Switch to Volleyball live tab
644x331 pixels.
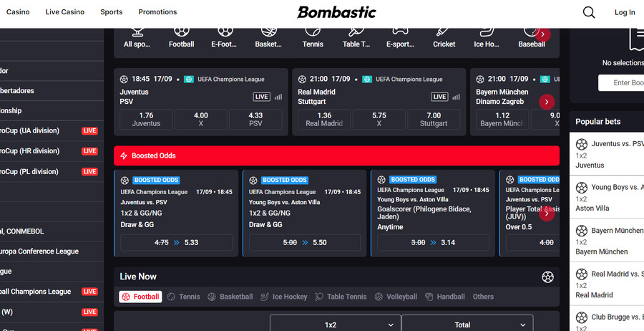[396, 297]
